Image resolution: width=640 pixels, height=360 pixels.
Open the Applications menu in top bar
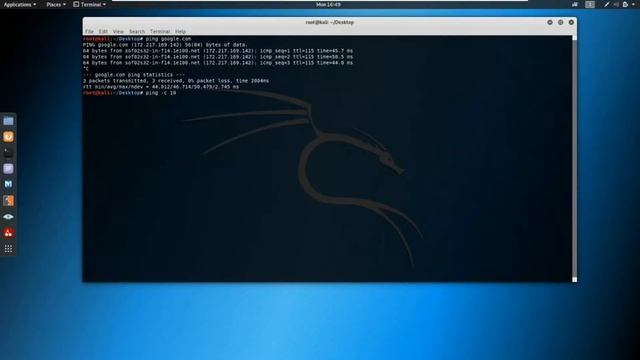[20, 4]
